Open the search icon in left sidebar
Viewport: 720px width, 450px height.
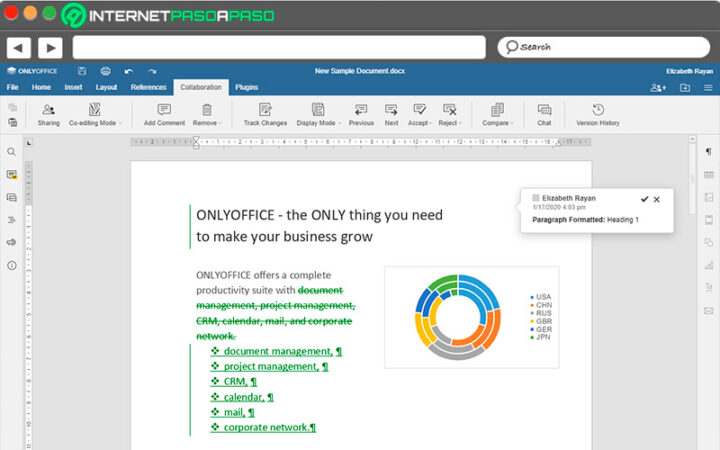pyautogui.click(x=12, y=152)
